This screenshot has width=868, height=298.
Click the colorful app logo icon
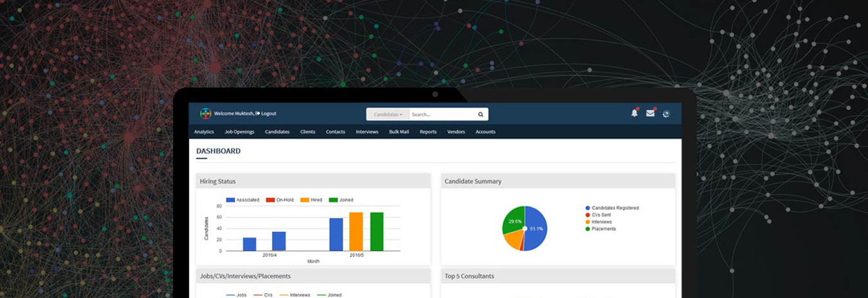click(x=205, y=114)
